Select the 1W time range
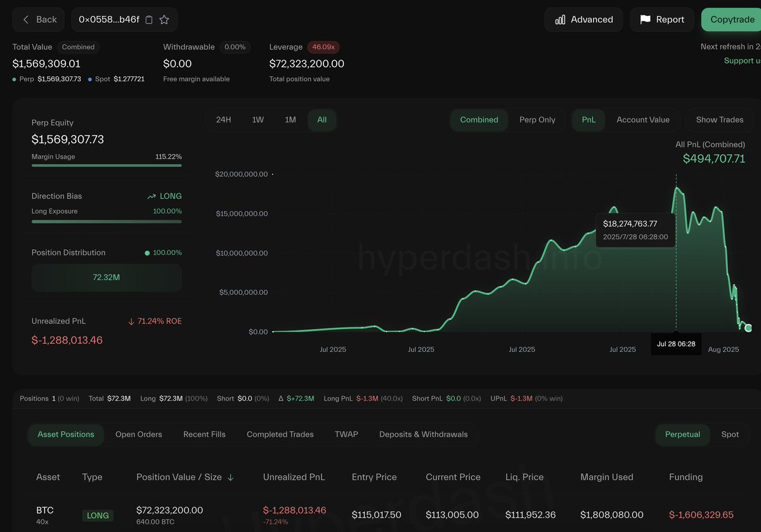761x532 pixels. tap(258, 120)
